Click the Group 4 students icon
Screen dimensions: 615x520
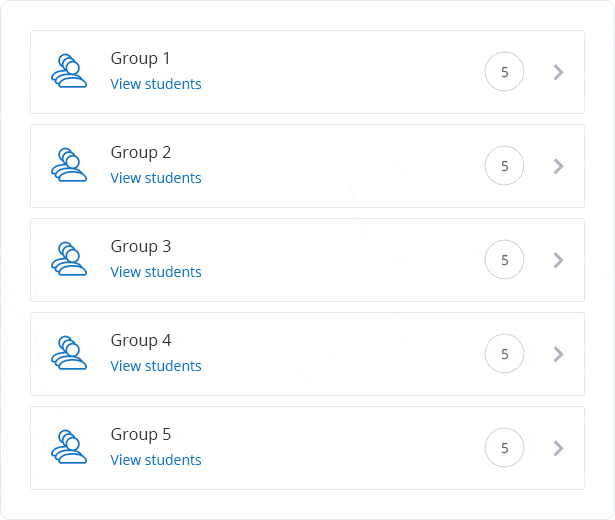69,354
